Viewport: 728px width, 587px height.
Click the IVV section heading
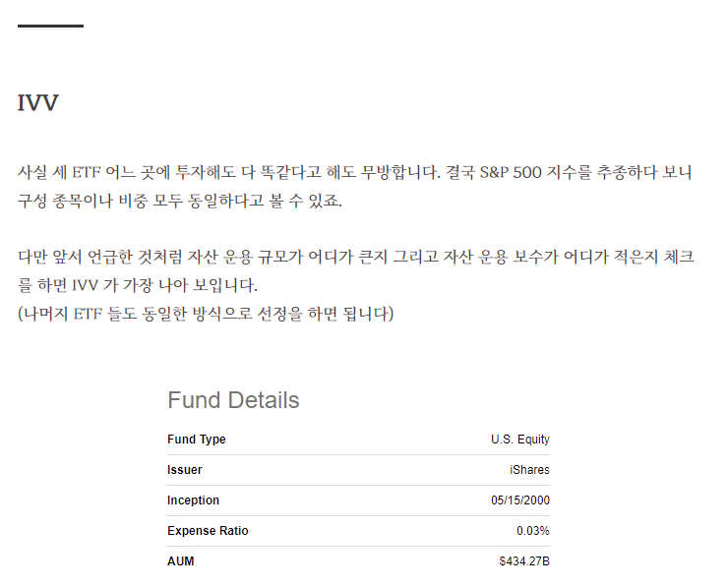click(x=38, y=102)
